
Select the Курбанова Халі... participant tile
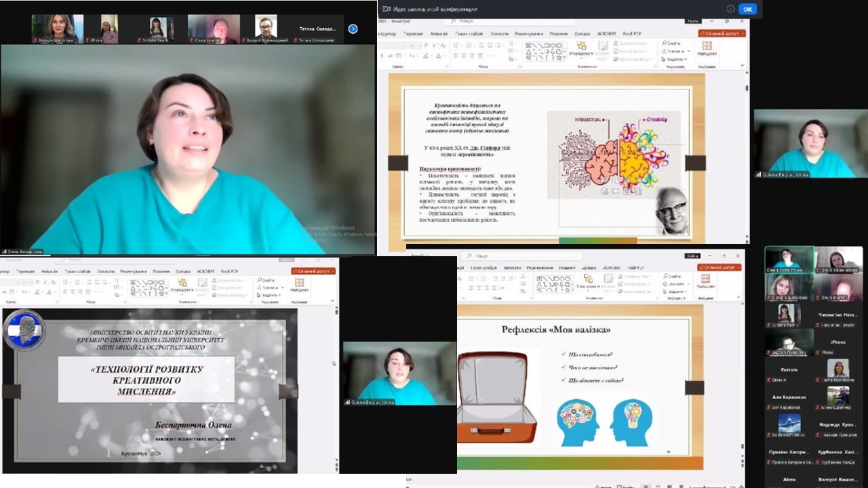(x=839, y=452)
